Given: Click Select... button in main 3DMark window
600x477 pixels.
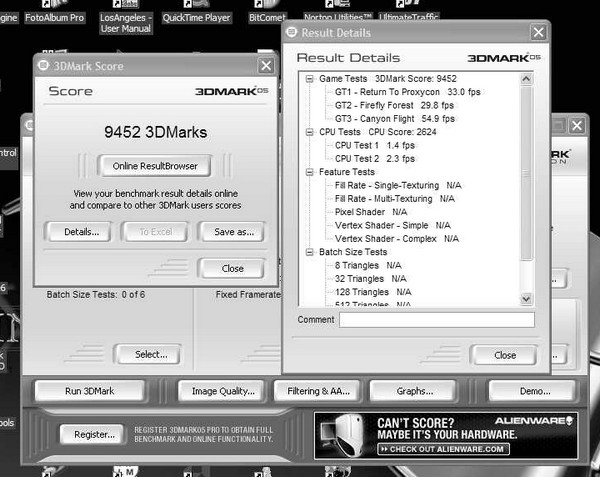Looking at the screenshot, I should (x=149, y=354).
